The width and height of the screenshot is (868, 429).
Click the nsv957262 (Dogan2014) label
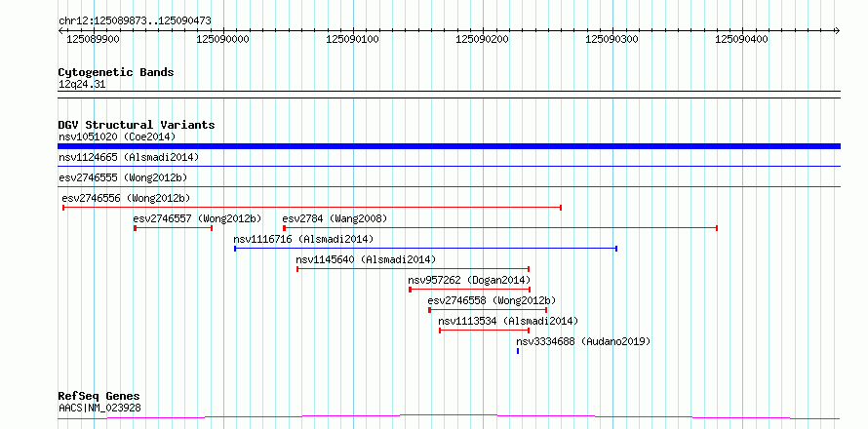[x=469, y=280]
